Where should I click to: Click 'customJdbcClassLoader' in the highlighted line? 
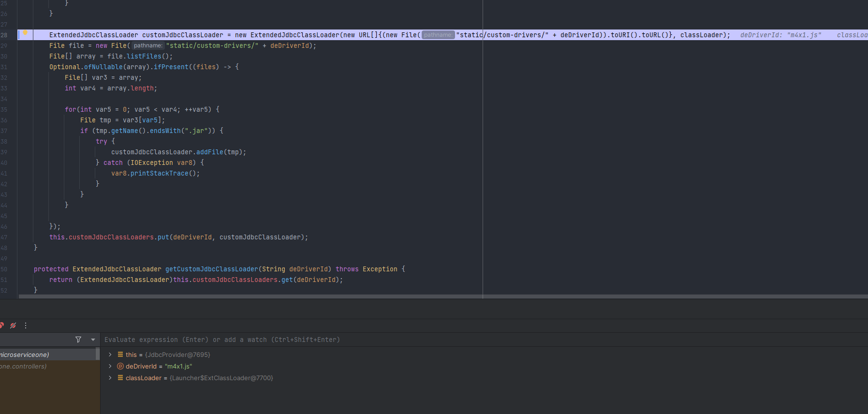tap(183, 35)
